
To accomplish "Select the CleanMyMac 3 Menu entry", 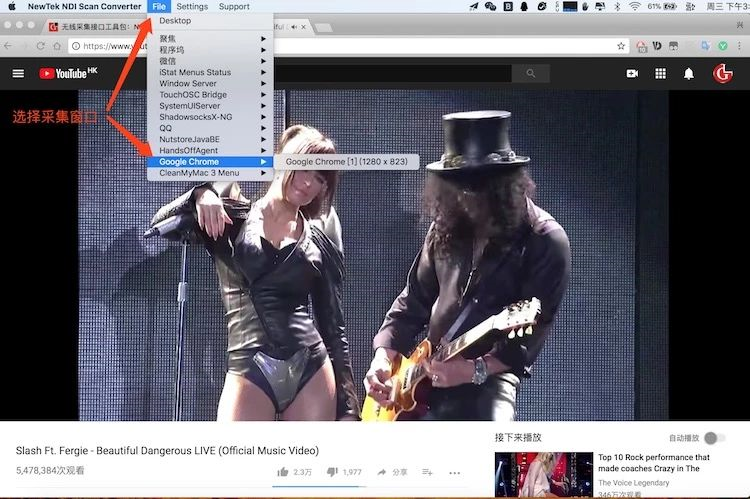I will [210, 173].
